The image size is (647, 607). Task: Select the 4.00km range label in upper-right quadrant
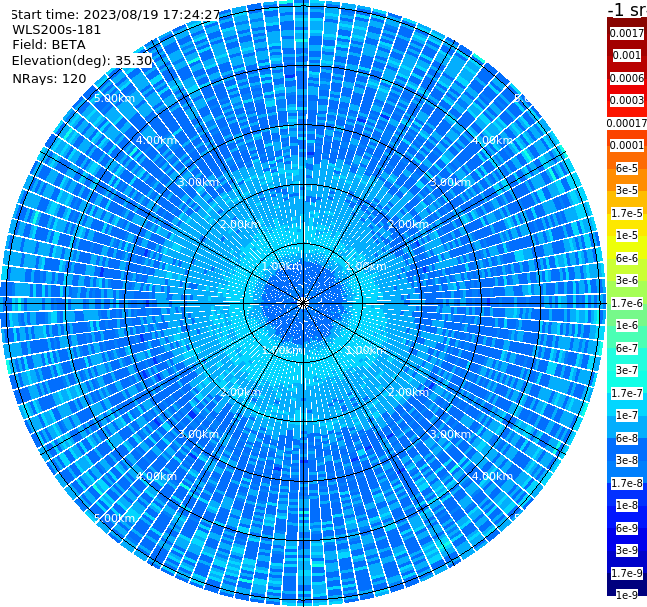tap(492, 140)
